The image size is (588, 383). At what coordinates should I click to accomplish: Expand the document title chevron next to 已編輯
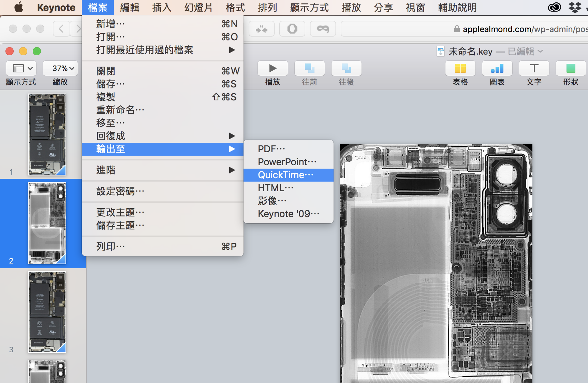click(x=540, y=51)
